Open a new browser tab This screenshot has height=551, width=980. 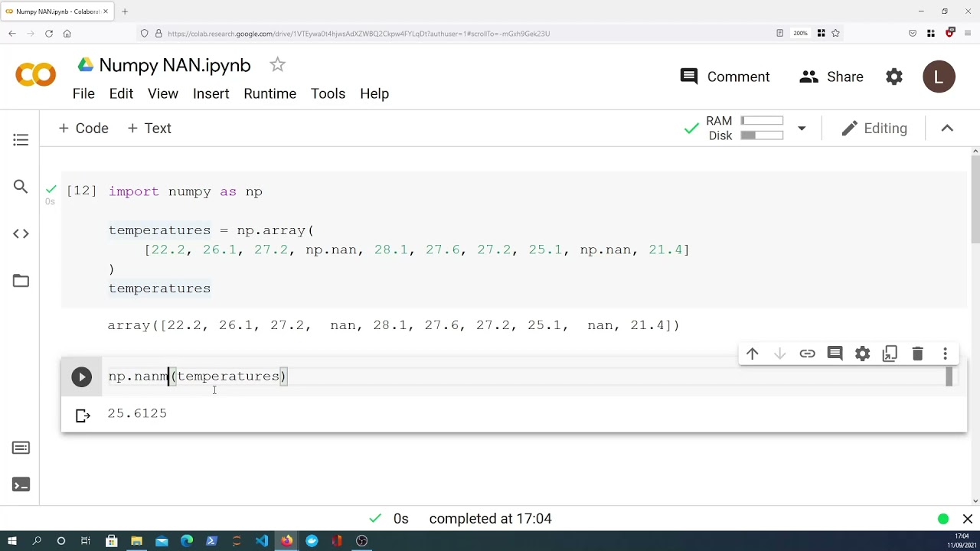[125, 11]
